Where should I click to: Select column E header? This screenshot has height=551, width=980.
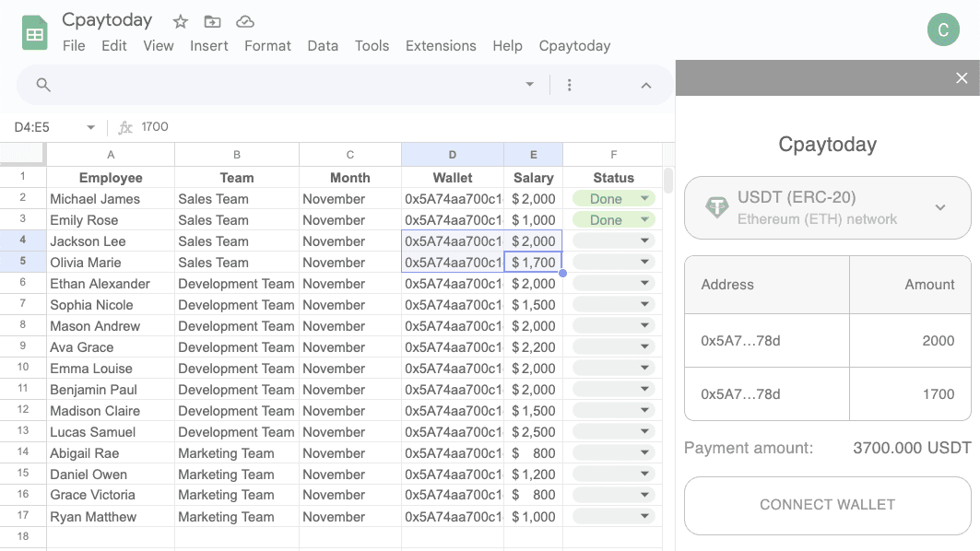533,154
